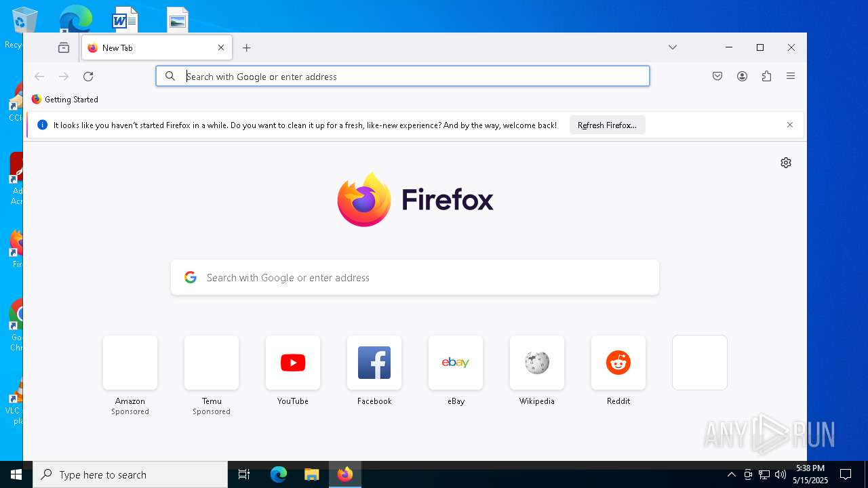Open the notification center icon
This screenshot has height=488, width=868.
coord(846,474)
